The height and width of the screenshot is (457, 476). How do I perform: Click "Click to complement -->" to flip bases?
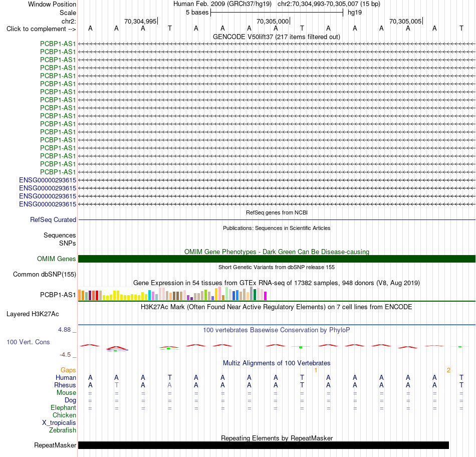41,29
